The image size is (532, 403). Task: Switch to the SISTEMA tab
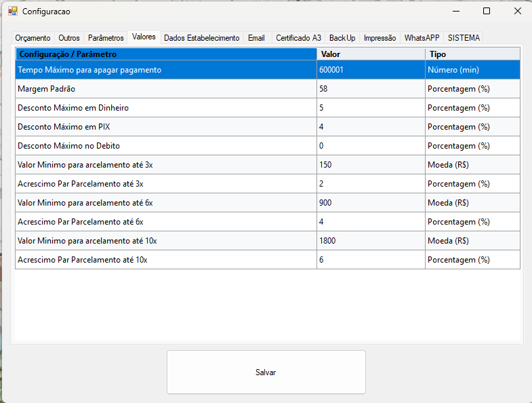tap(464, 38)
